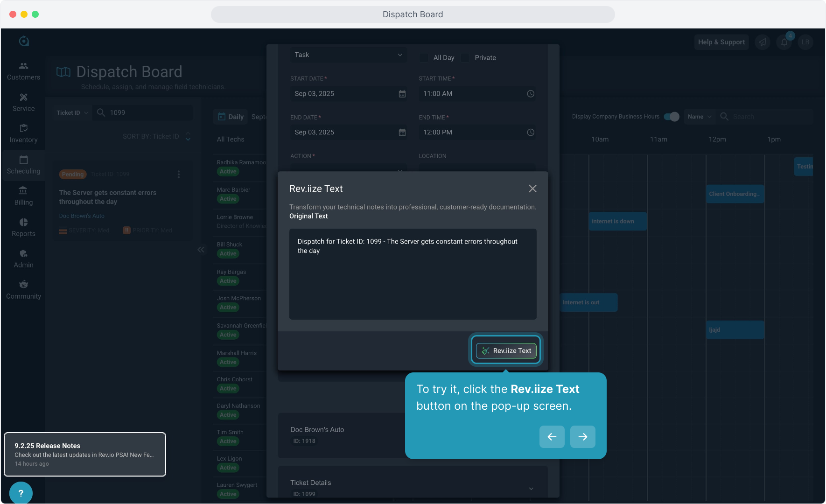Close the Rev.iize Text dialog
The image size is (826, 504).
pyautogui.click(x=532, y=189)
